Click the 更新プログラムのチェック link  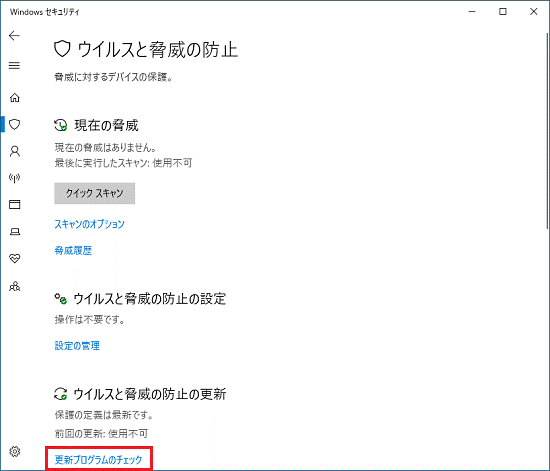(99, 459)
